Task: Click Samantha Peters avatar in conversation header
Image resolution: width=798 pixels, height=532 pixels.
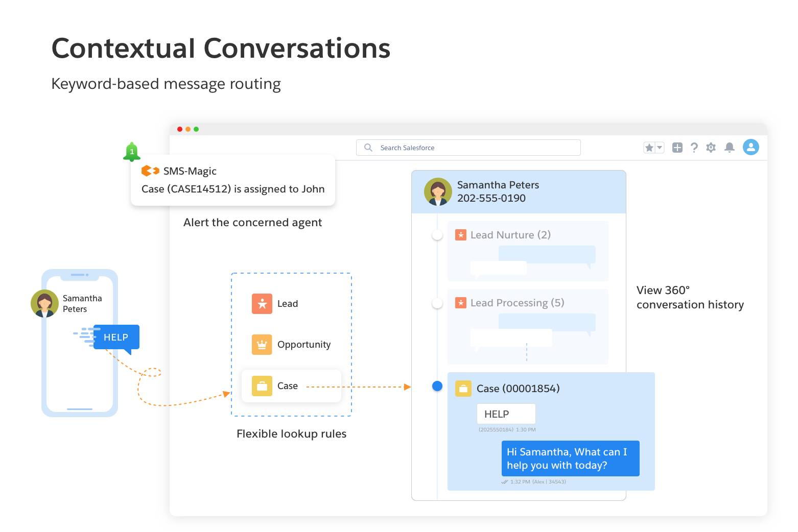Action: [x=438, y=191]
